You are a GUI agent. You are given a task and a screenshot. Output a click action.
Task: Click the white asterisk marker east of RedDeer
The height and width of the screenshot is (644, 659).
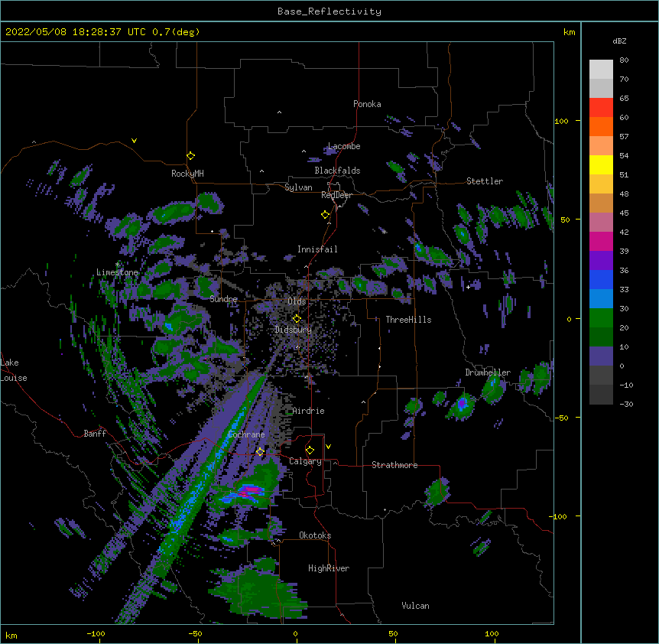(384, 232)
